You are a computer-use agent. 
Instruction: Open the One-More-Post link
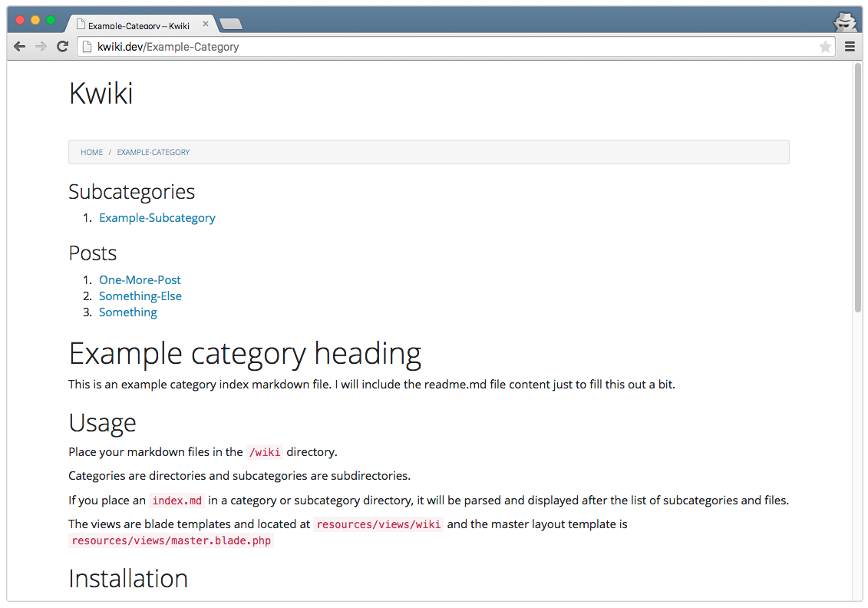click(x=140, y=279)
